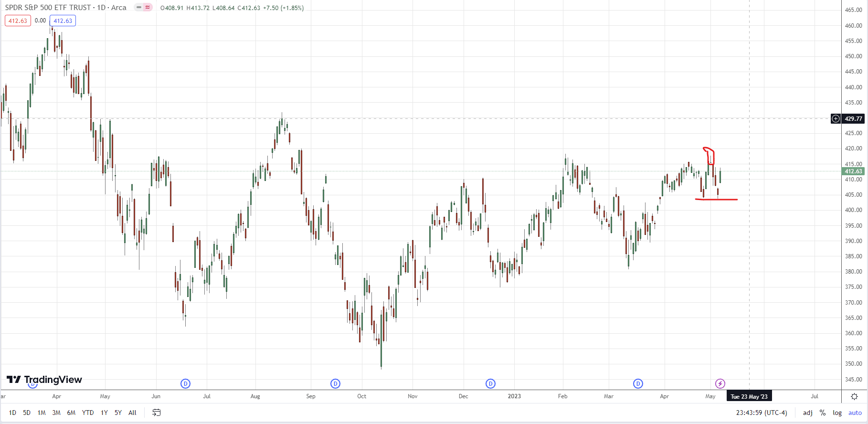Click the blue 412.63 buy price button
The image size is (868, 424).
tap(63, 21)
